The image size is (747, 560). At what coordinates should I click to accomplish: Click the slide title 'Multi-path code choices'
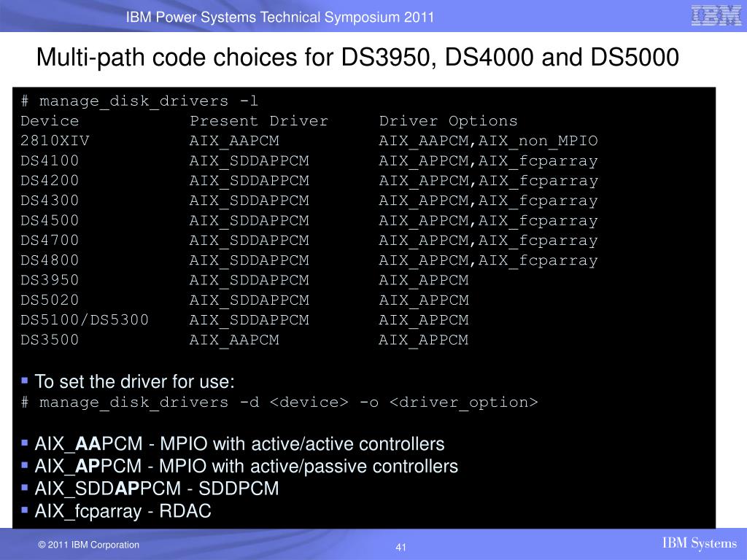357,58
